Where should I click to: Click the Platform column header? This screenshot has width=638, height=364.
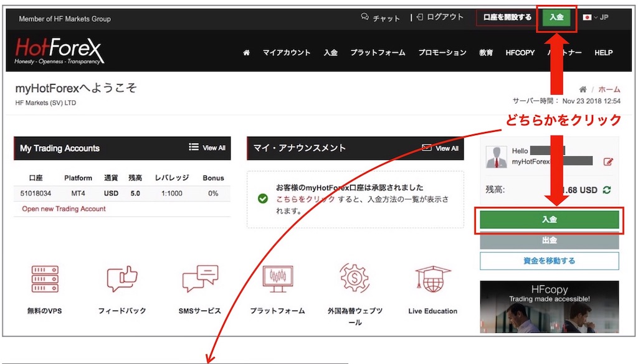coord(78,178)
